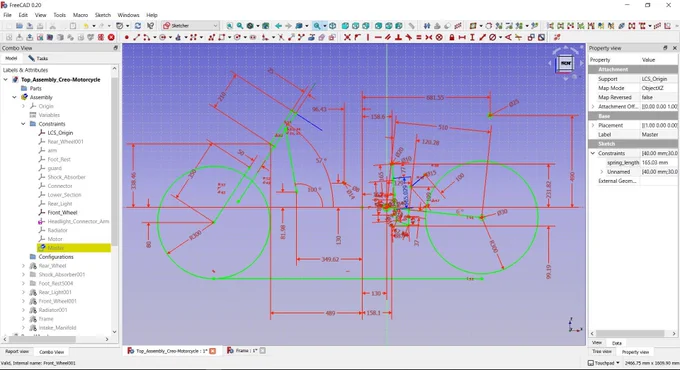The width and height of the screenshot is (680, 370).
Task: Open the Sketch menu
Action: coord(103,15)
